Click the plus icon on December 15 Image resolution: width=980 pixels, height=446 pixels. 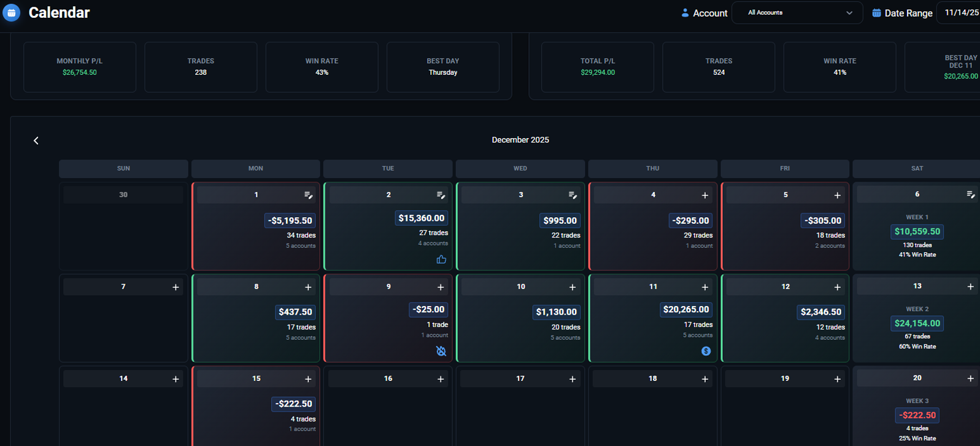308,379
